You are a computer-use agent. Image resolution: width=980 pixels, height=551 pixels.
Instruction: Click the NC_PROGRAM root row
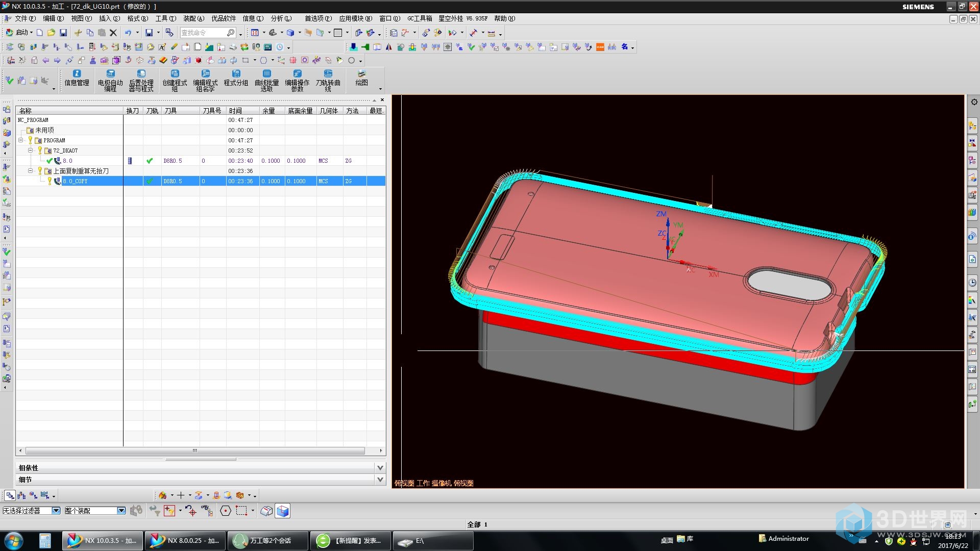[201, 120]
